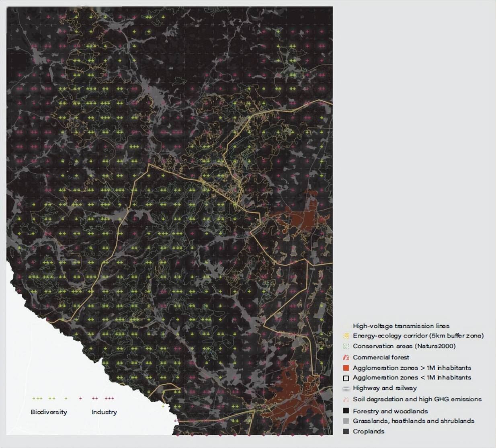
Task: Click the Commercial forest red legend symbol
Action: pyautogui.click(x=346, y=357)
